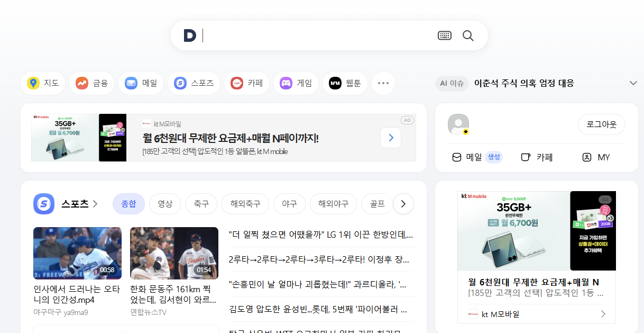Open article 2루타→2루타→2루타→3루타 이정후

[319, 259]
